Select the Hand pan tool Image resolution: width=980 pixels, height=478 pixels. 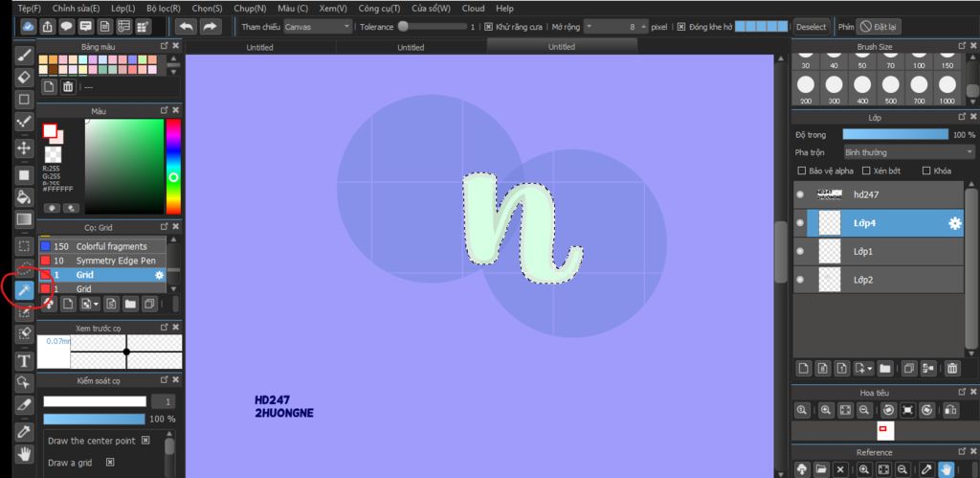(24, 454)
